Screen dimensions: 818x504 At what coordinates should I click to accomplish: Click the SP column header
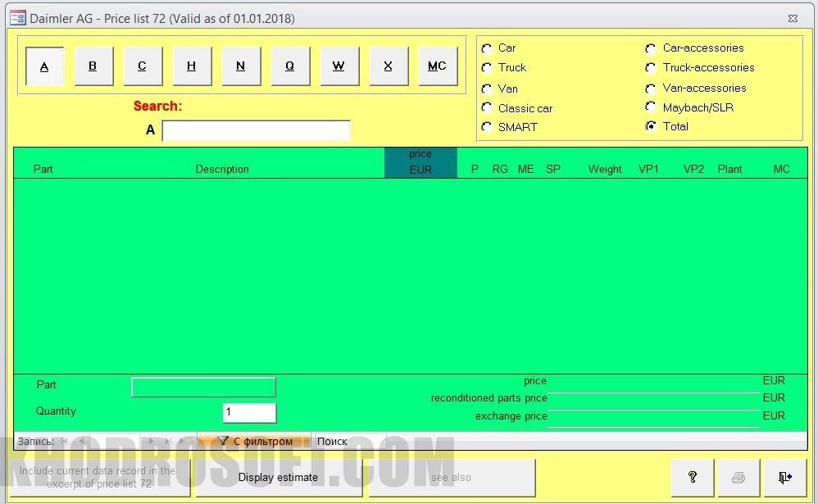553,169
